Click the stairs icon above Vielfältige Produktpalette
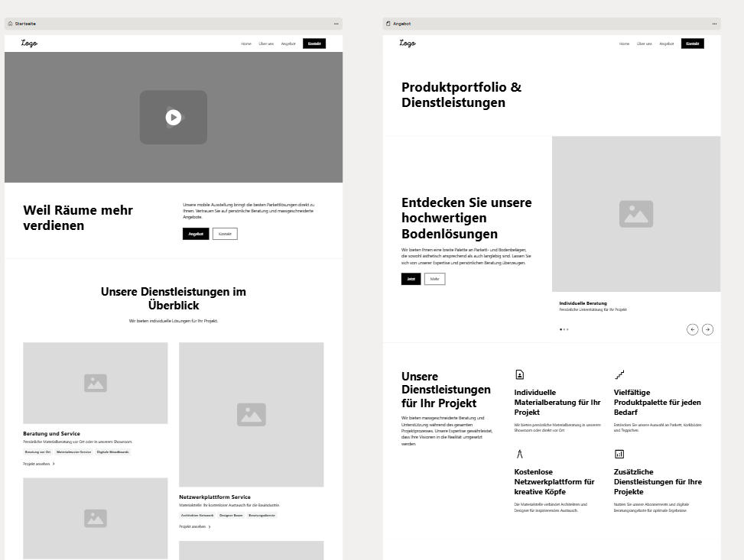The height and width of the screenshot is (560, 744). tap(619, 374)
